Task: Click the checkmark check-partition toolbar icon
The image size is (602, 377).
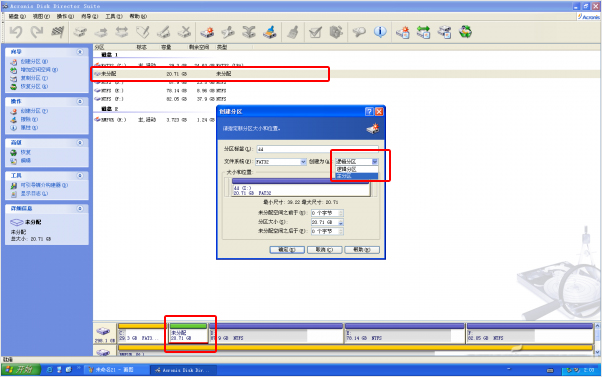Action: click(315, 32)
